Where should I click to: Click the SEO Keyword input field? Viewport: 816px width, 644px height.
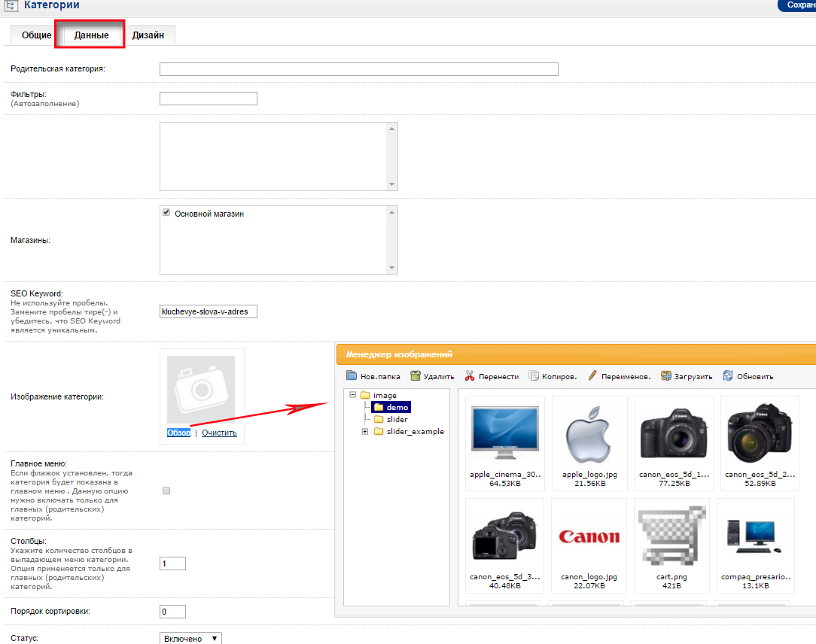tap(209, 311)
